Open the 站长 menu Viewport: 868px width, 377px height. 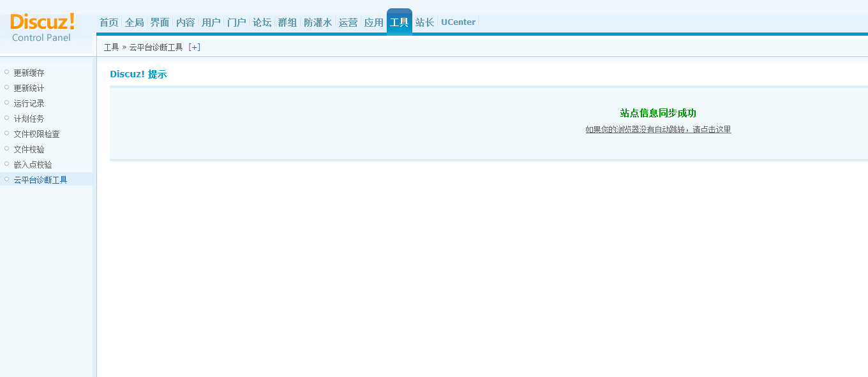click(x=425, y=22)
